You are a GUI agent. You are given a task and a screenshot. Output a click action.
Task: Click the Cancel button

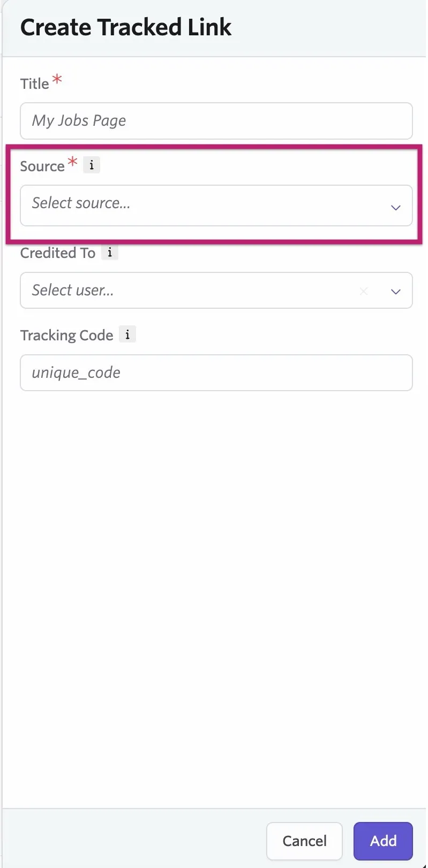point(304,841)
